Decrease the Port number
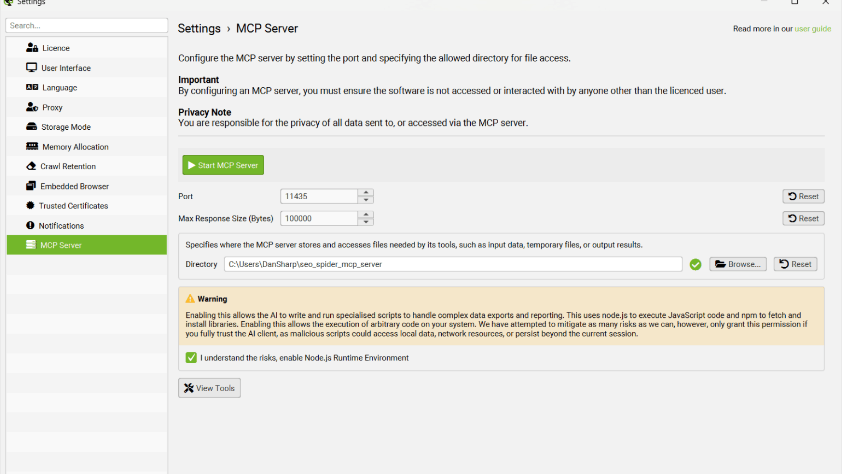Image resolution: width=842 pixels, height=474 pixels. click(366, 200)
